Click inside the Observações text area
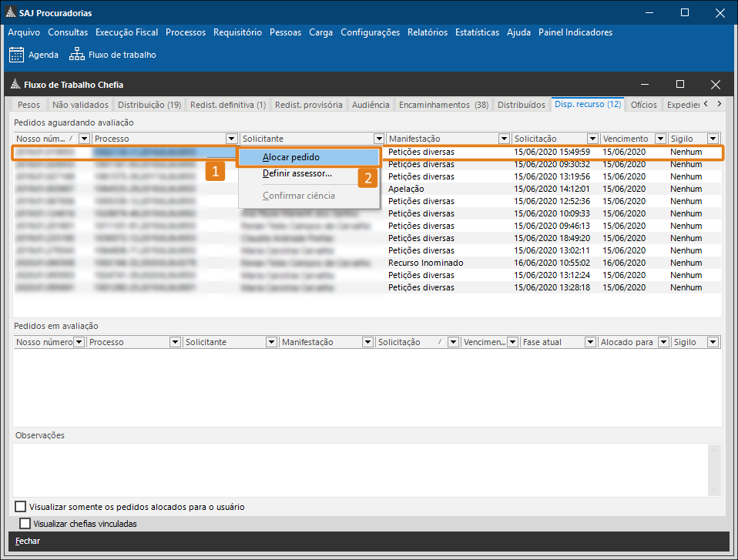This screenshot has width=738, height=560. [x=367, y=470]
